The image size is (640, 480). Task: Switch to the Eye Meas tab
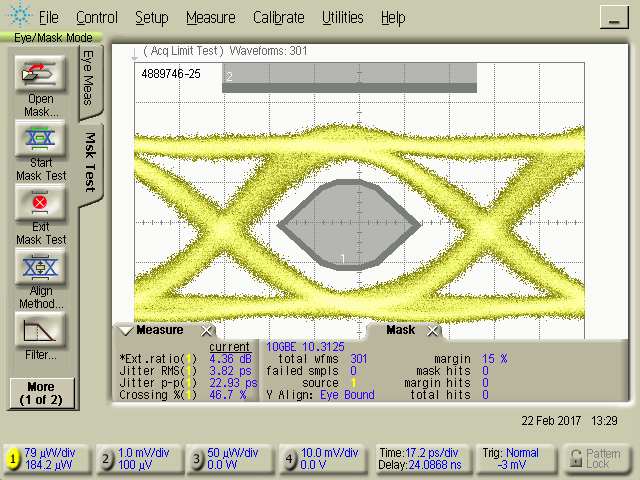88,76
